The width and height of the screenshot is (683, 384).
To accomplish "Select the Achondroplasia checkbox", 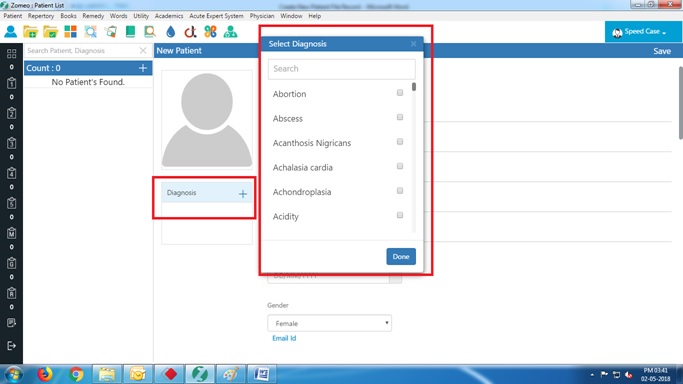I will tap(400, 191).
